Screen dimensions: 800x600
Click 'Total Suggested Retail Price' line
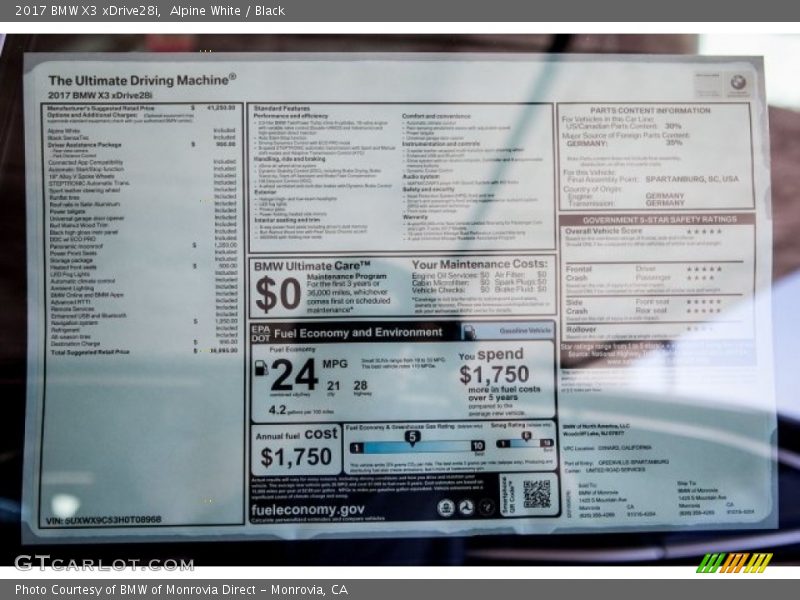coord(144,352)
